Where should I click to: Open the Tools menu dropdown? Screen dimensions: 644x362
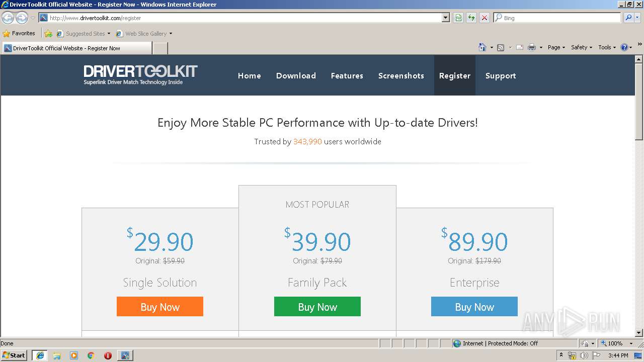607,47
